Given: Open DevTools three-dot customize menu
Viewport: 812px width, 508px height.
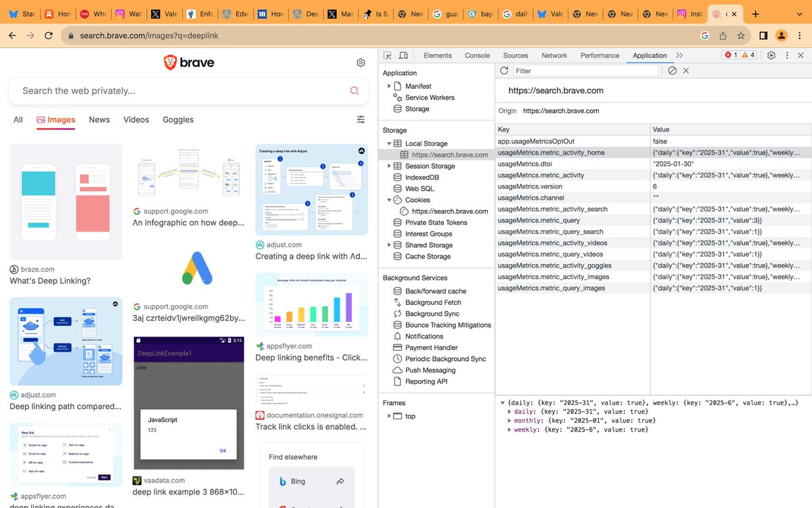Looking at the screenshot, I should coord(787,56).
